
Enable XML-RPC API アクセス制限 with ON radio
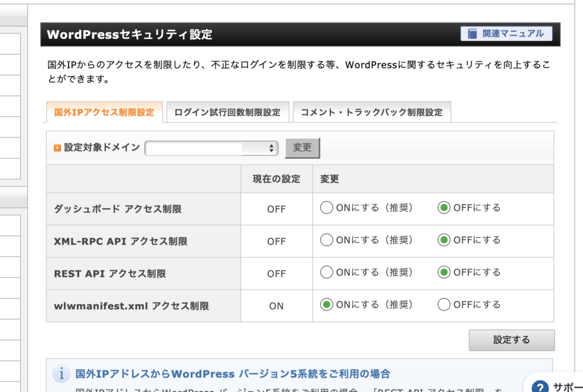tap(326, 240)
